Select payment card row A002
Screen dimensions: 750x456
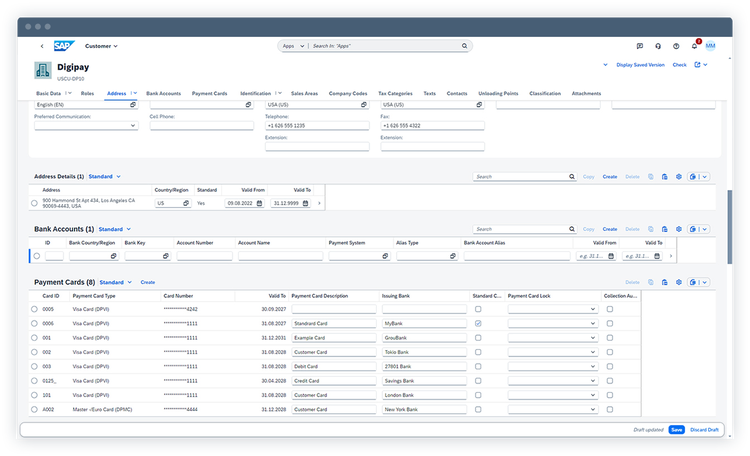(x=34, y=410)
